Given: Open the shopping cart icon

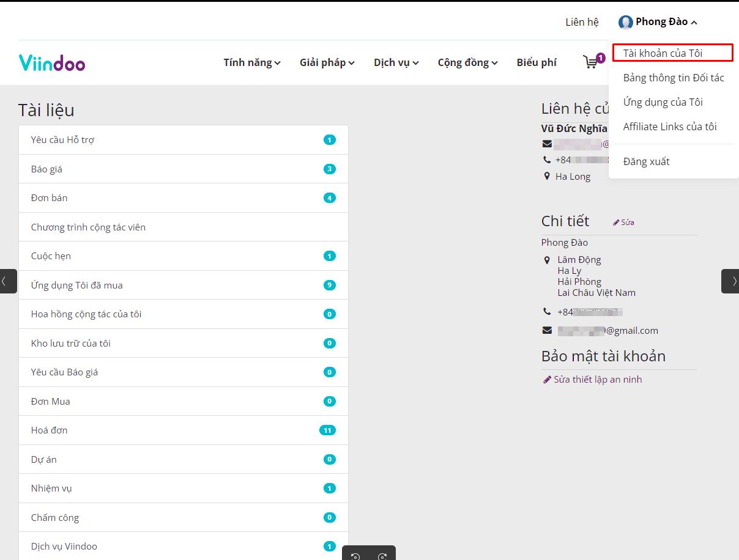Looking at the screenshot, I should 590,62.
